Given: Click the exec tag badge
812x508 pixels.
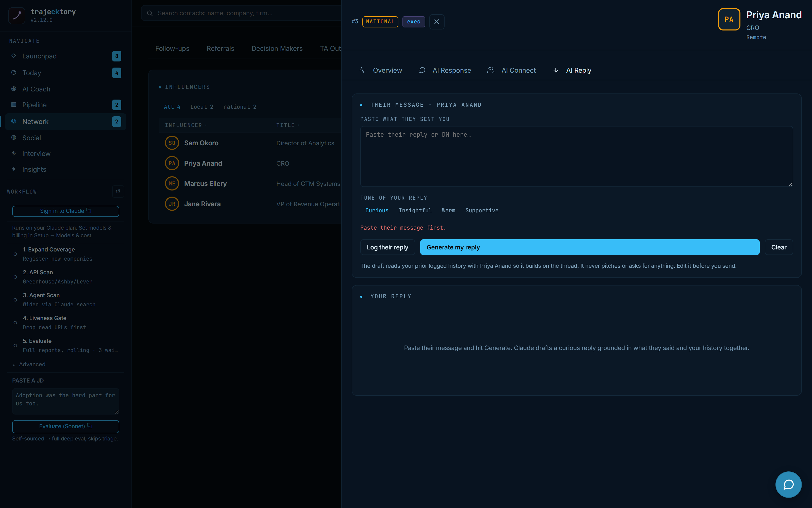Looking at the screenshot, I should (x=413, y=22).
